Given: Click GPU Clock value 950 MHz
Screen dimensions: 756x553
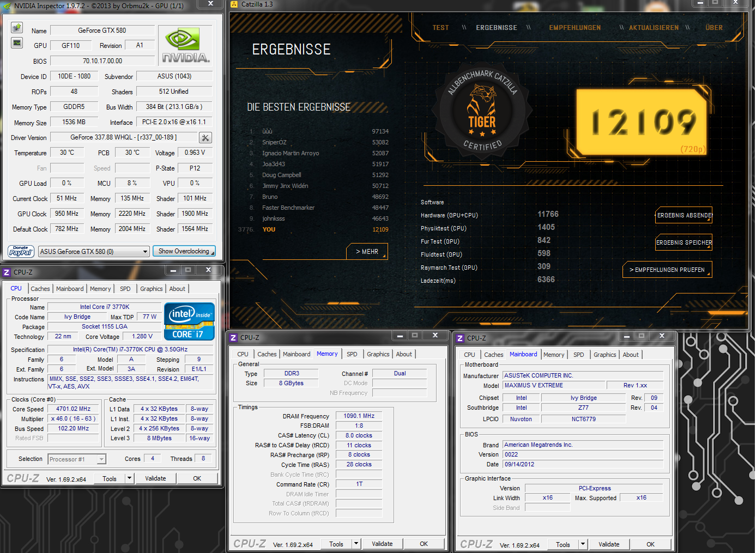Looking at the screenshot, I should [66, 214].
